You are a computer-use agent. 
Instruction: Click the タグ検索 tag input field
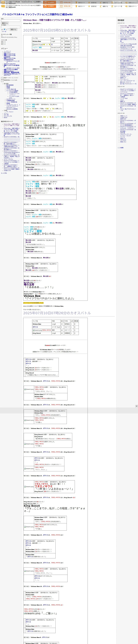coord(11,27)
